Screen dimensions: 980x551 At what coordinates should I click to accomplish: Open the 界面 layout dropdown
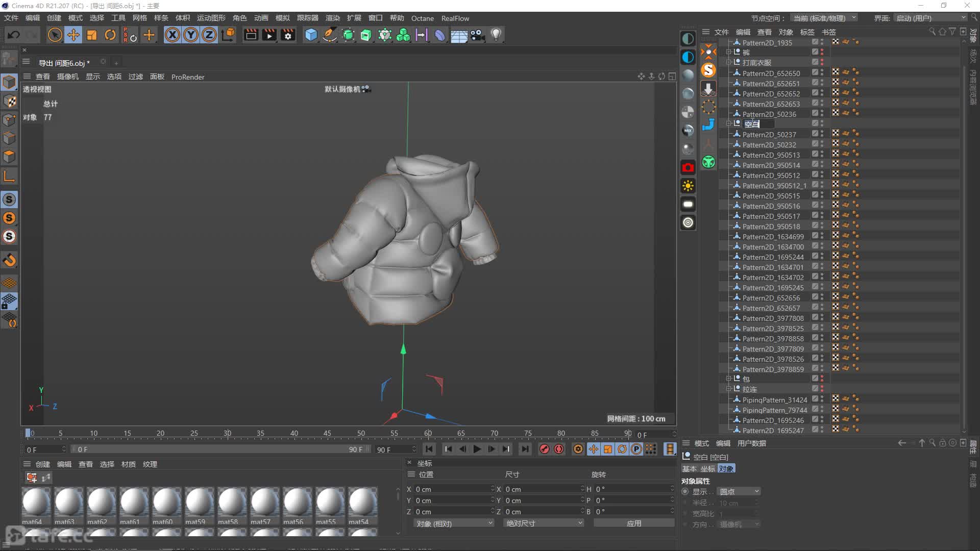(931, 18)
